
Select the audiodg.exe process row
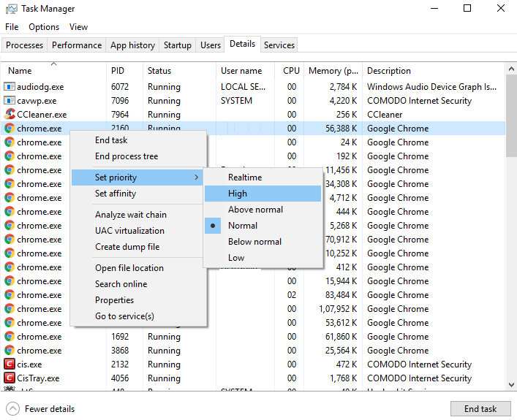pyautogui.click(x=252, y=87)
